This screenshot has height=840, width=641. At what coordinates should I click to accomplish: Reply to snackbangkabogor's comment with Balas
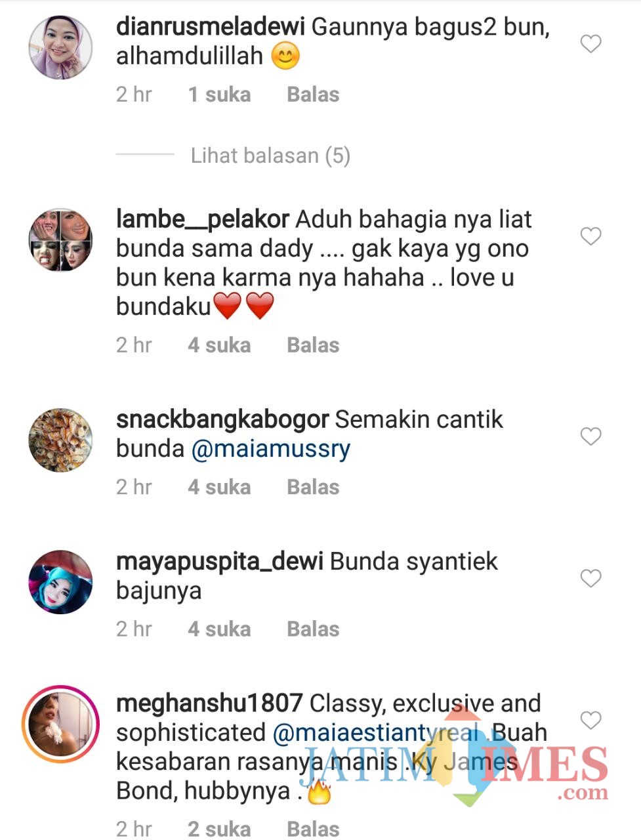[x=313, y=487]
